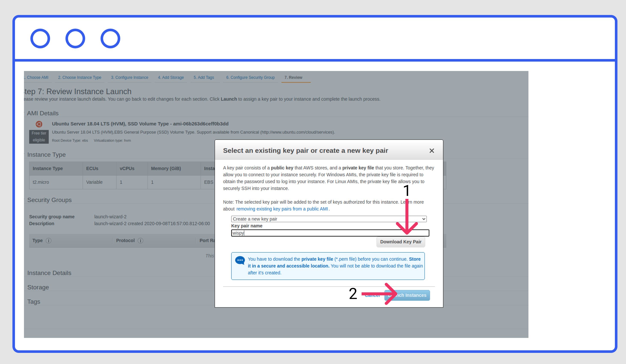Click the Key pair name input field
The width and height of the screenshot is (626, 364).
tap(323, 233)
